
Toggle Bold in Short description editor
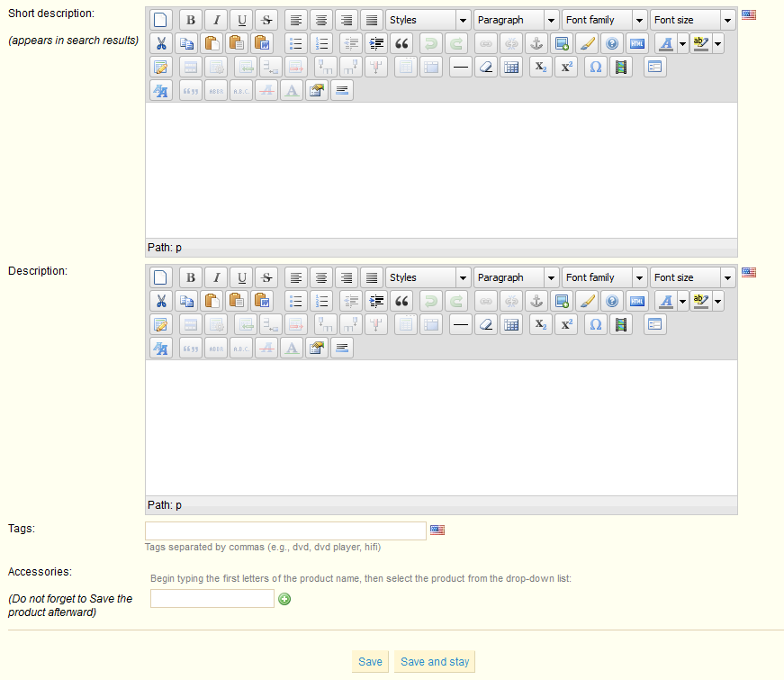coord(191,20)
